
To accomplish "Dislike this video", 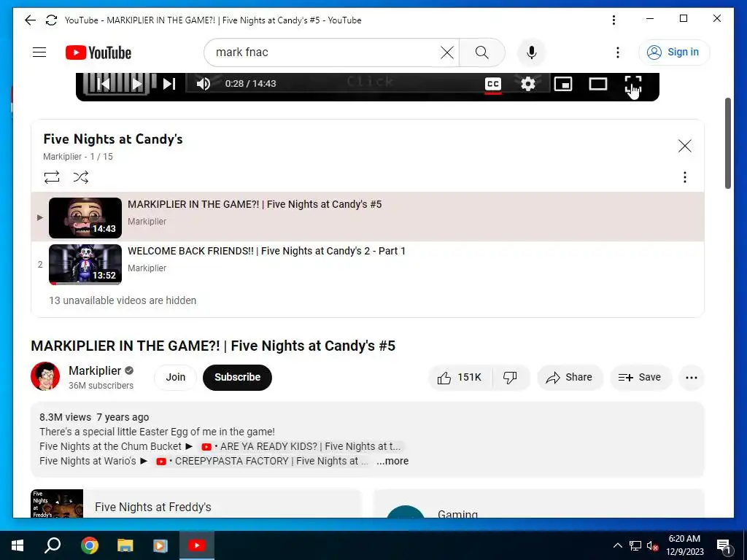I will tap(510, 378).
